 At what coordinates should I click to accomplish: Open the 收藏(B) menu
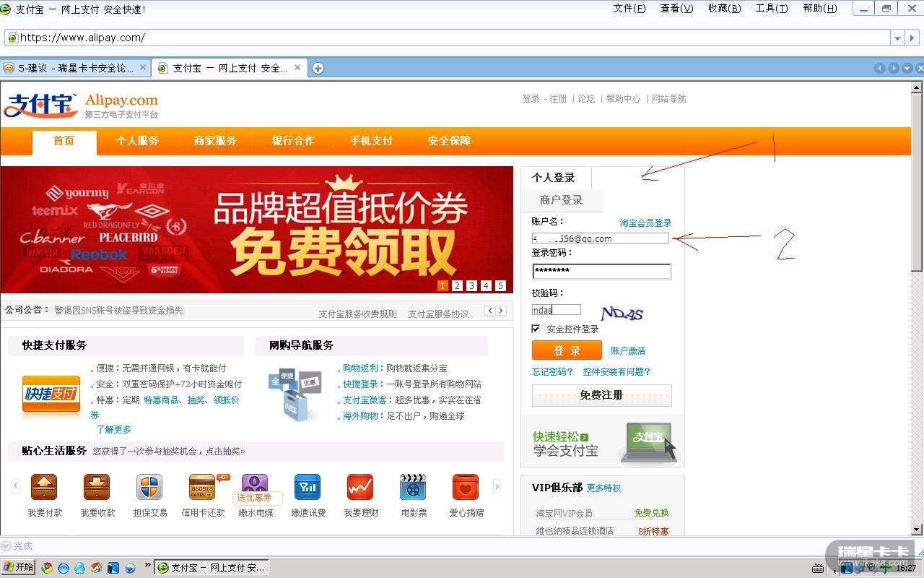pos(724,9)
